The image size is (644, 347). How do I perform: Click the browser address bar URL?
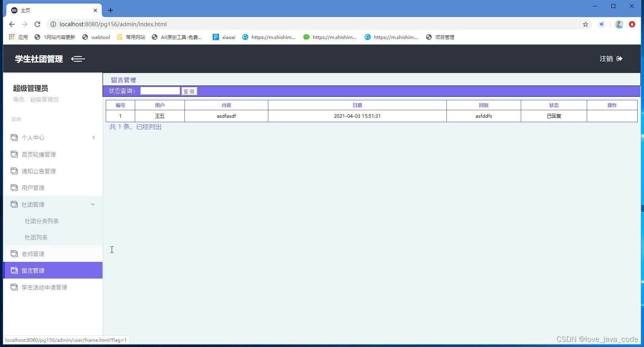tap(113, 24)
